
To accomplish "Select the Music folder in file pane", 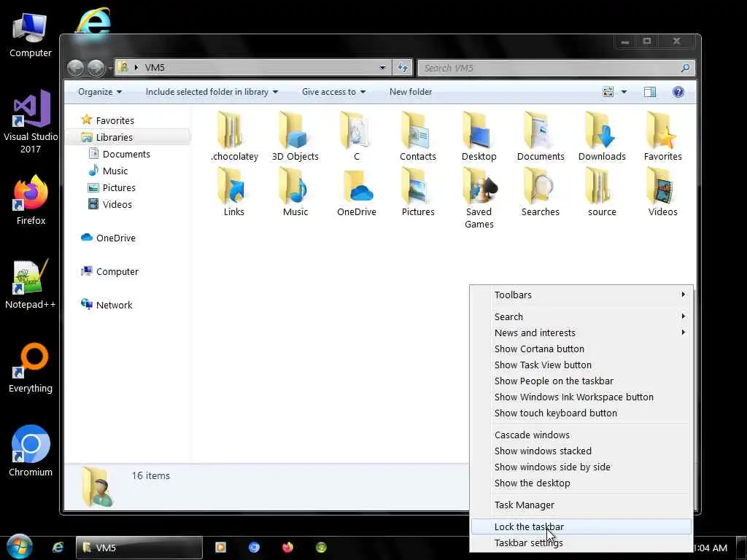I will point(295,192).
